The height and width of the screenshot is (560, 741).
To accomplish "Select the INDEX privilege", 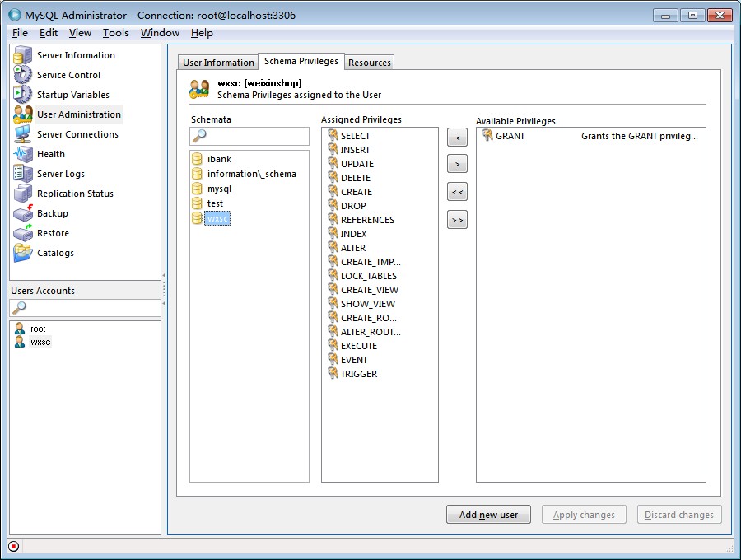I will coord(353,233).
